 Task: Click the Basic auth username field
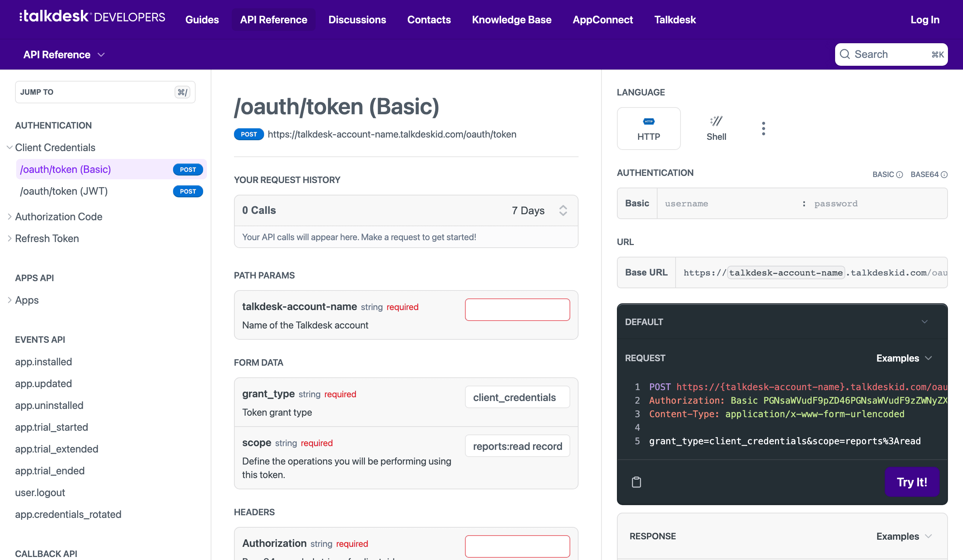pyautogui.click(x=729, y=203)
